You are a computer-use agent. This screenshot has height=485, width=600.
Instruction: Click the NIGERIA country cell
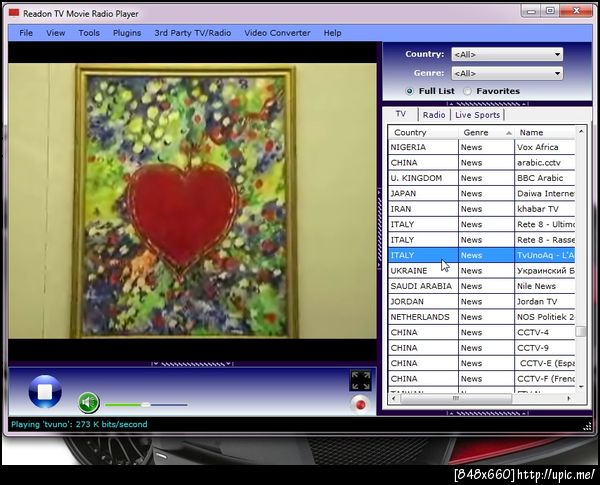423,147
